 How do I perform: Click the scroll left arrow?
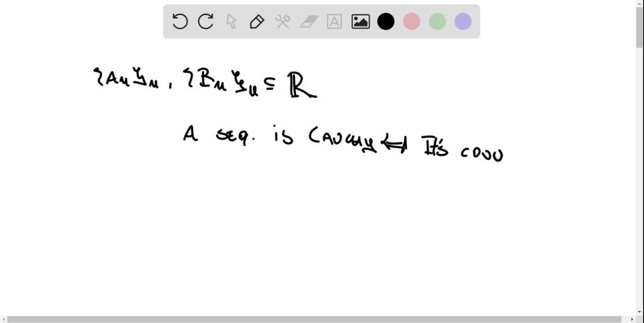[3, 319]
